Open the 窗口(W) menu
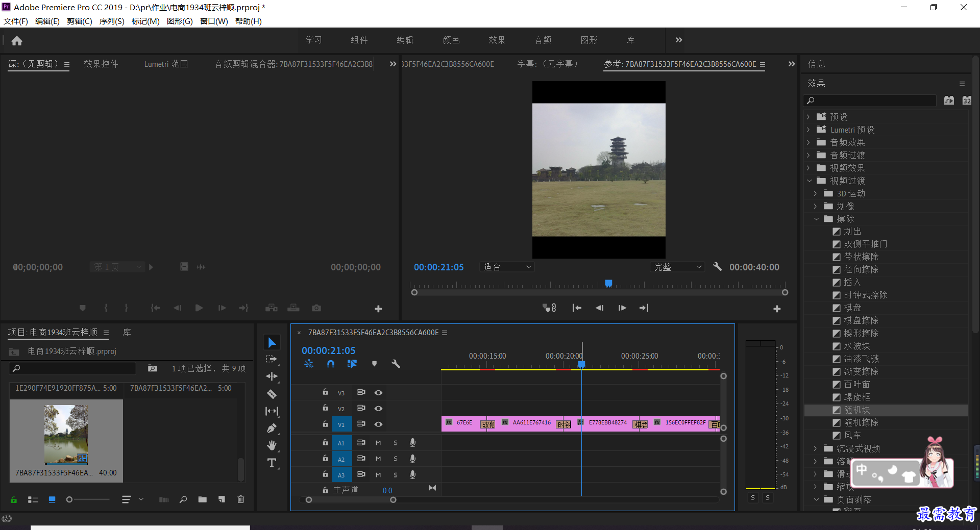This screenshot has height=530, width=980. tap(214, 21)
